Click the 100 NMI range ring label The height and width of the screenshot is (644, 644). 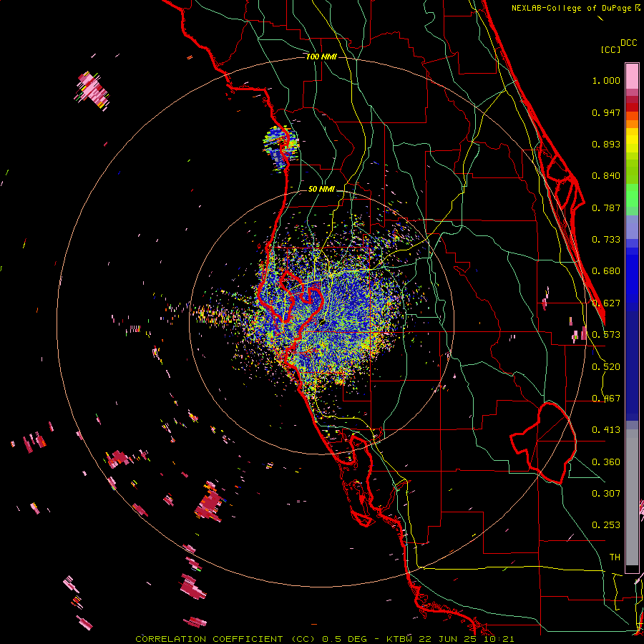(321, 57)
